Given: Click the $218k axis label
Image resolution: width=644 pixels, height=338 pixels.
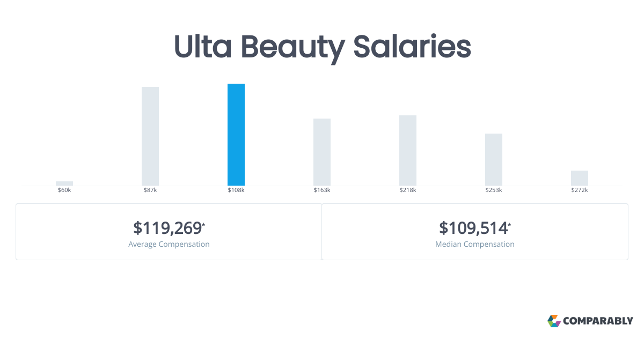Looking at the screenshot, I should pos(408,190).
